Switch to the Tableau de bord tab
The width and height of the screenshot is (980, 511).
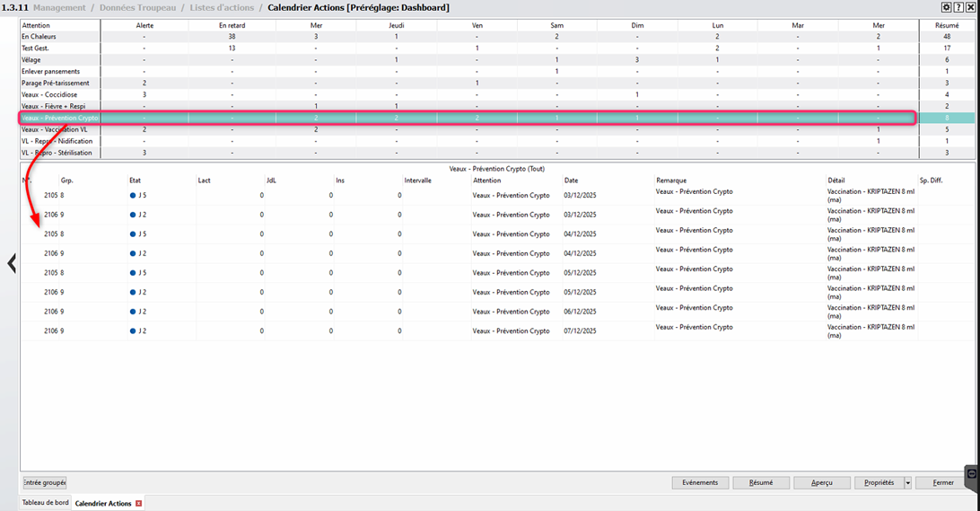point(45,503)
